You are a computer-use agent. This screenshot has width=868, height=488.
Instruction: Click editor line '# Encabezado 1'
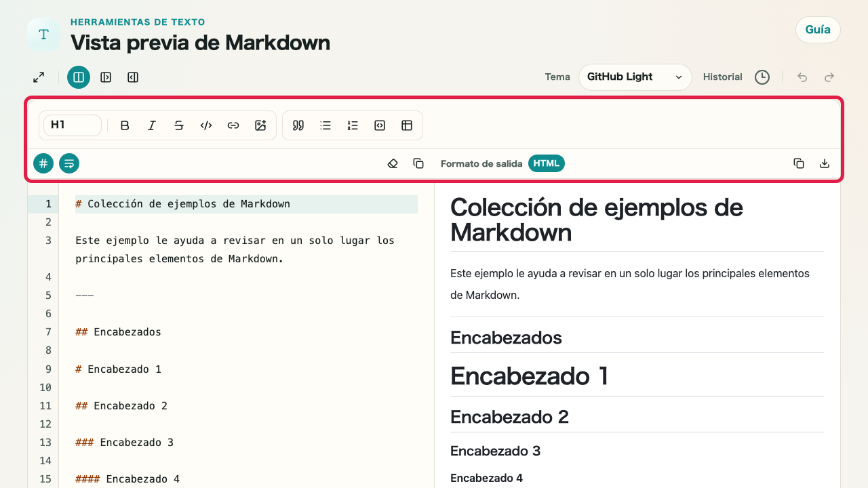tap(118, 369)
